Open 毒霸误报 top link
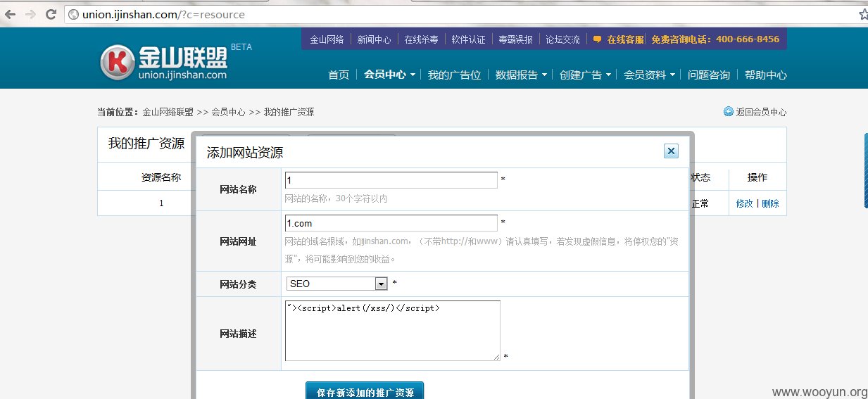 pos(515,39)
